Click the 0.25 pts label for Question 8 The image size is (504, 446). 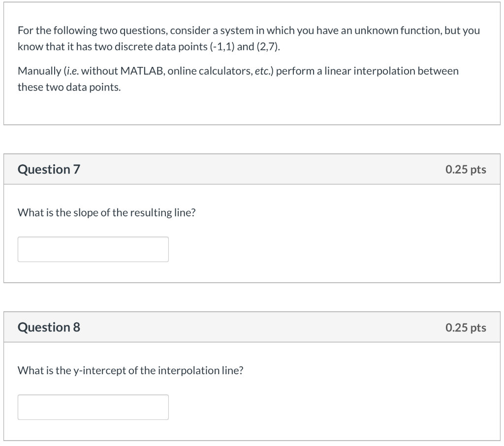coord(465,327)
